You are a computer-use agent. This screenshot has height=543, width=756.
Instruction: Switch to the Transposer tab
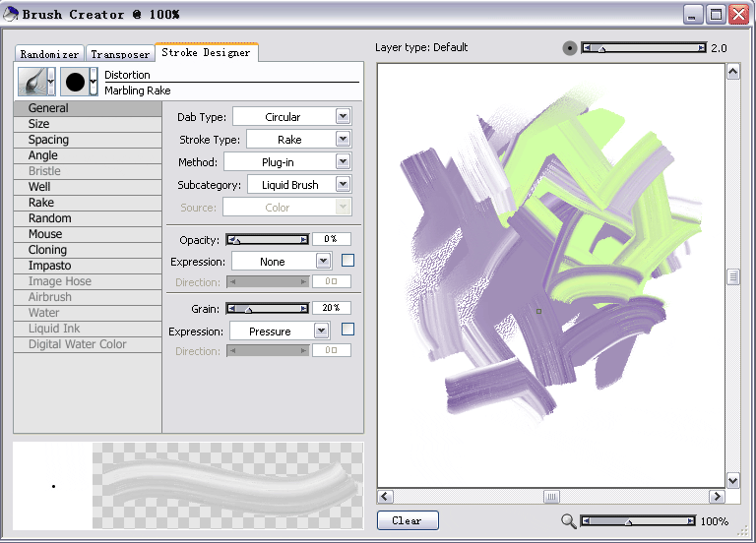click(x=120, y=54)
